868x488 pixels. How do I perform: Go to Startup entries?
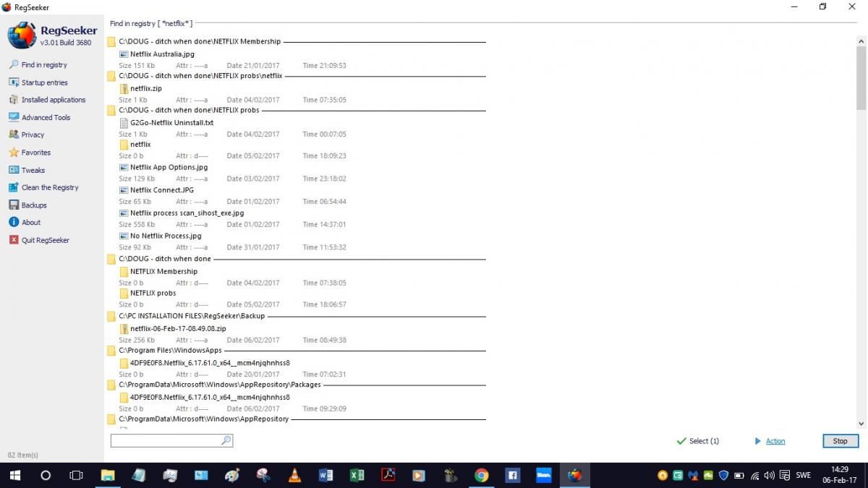[x=44, y=82]
